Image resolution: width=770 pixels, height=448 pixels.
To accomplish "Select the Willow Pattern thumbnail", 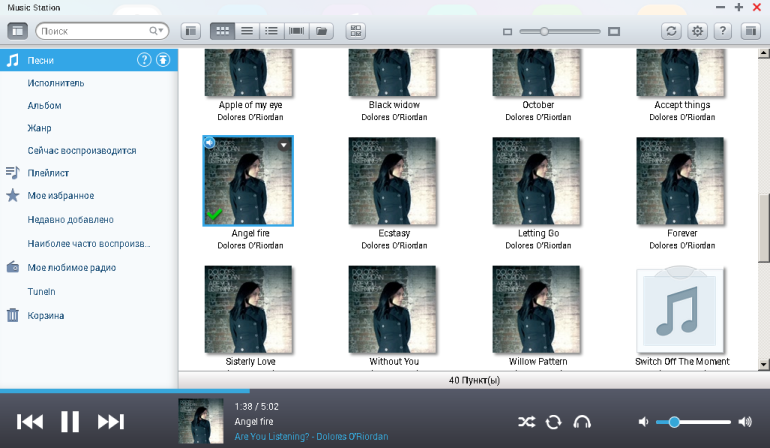I will click(x=536, y=309).
